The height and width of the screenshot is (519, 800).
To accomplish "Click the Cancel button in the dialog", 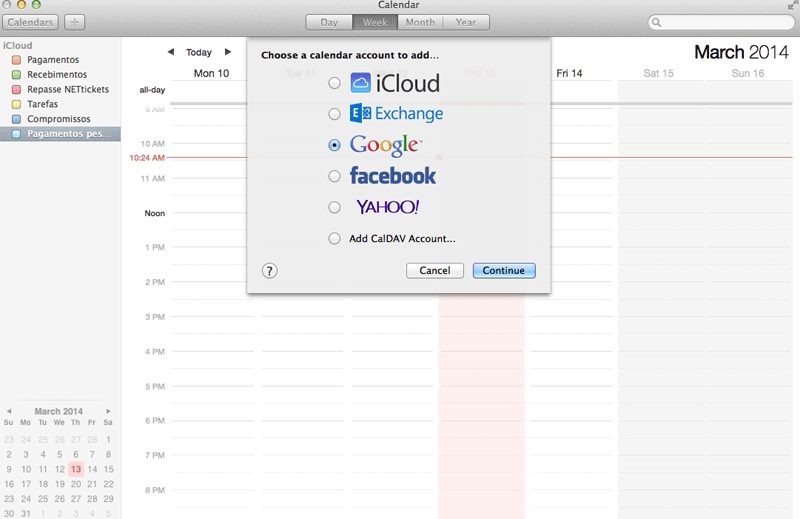I will pos(435,270).
